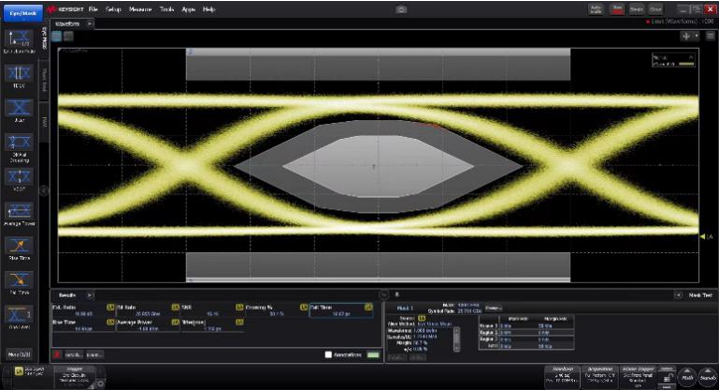Image resolution: width=719 pixels, height=390 pixels.
Task: Click the Region 1 row in mask table
Action: click(526, 326)
